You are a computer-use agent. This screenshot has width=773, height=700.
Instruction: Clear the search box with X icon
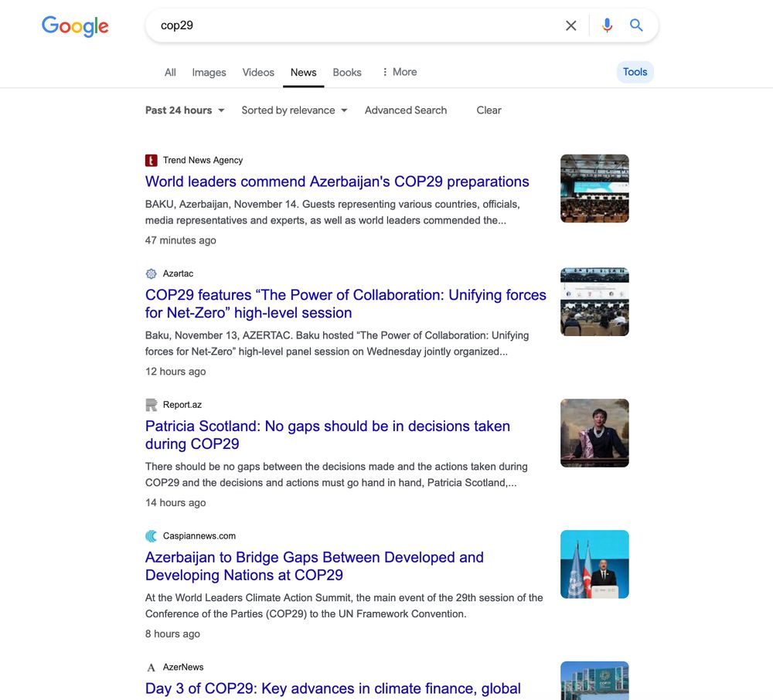pyautogui.click(x=571, y=25)
